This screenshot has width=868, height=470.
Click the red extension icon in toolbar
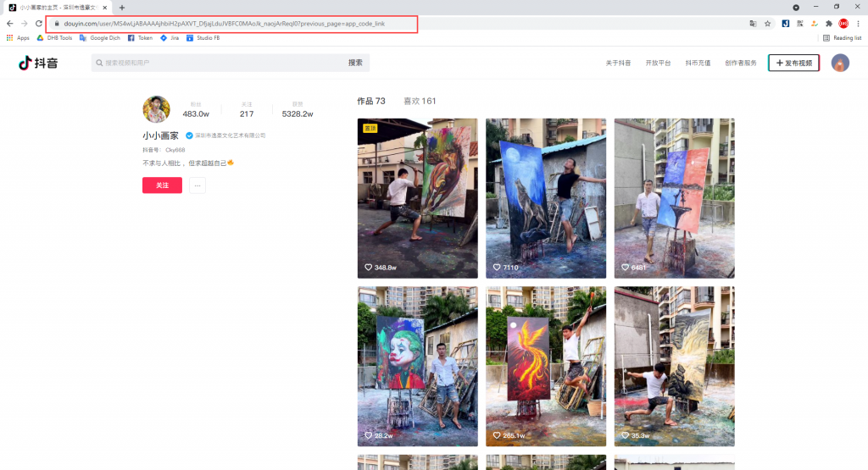click(x=843, y=24)
